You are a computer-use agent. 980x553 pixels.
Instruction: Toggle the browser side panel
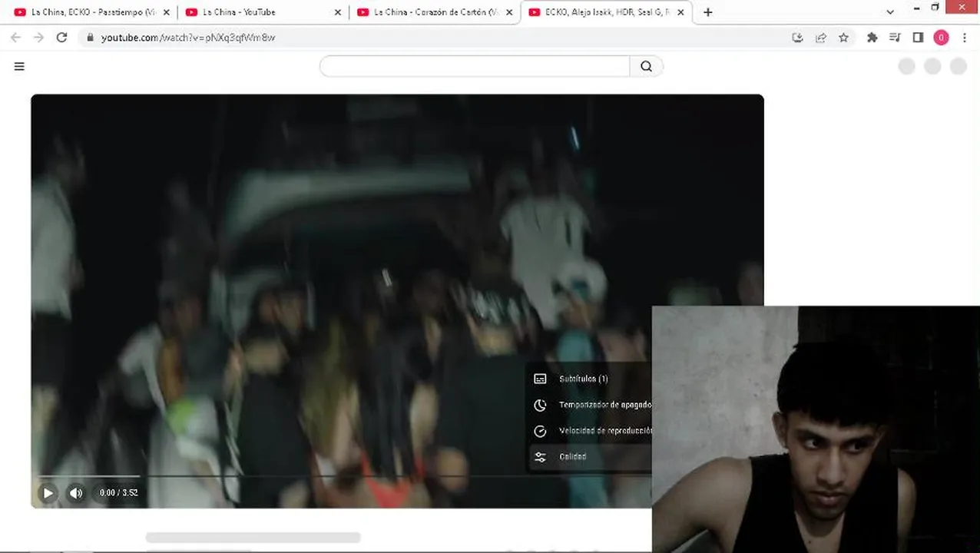click(918, 37)
